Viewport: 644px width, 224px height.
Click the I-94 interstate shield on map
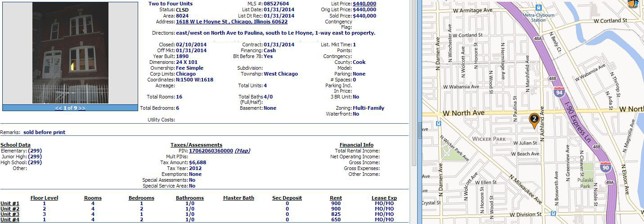point(559,92)
